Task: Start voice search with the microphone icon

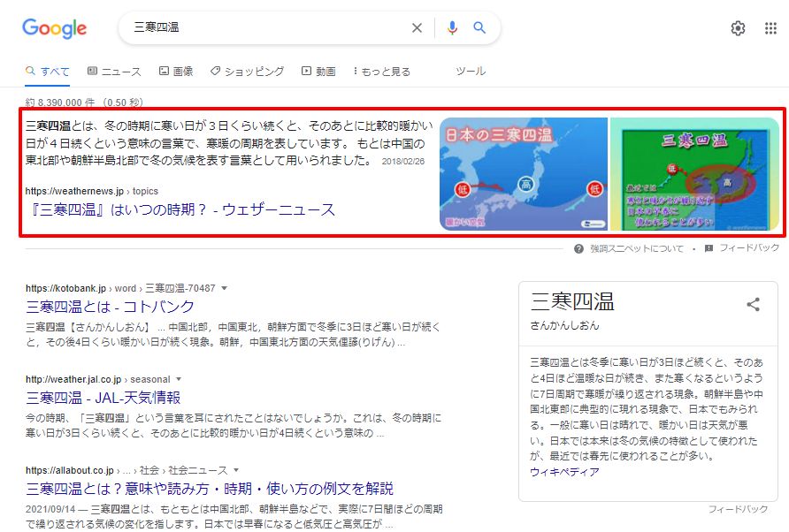Action: click(x=452, y=28)
